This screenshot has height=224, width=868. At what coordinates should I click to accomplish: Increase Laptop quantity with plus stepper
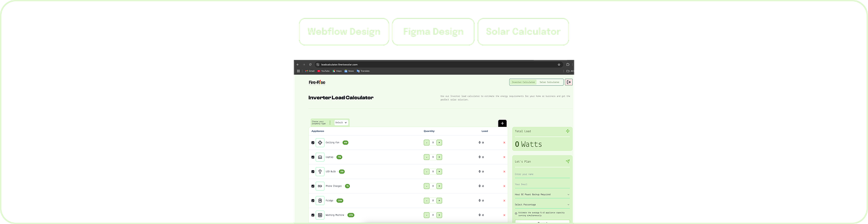tap(439, 157)
